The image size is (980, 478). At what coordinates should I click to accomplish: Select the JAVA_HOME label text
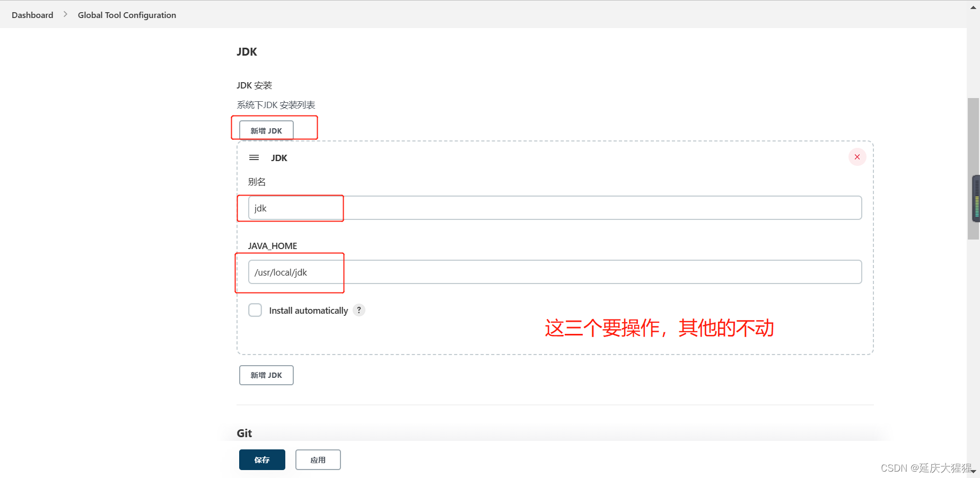click(273, 246)
